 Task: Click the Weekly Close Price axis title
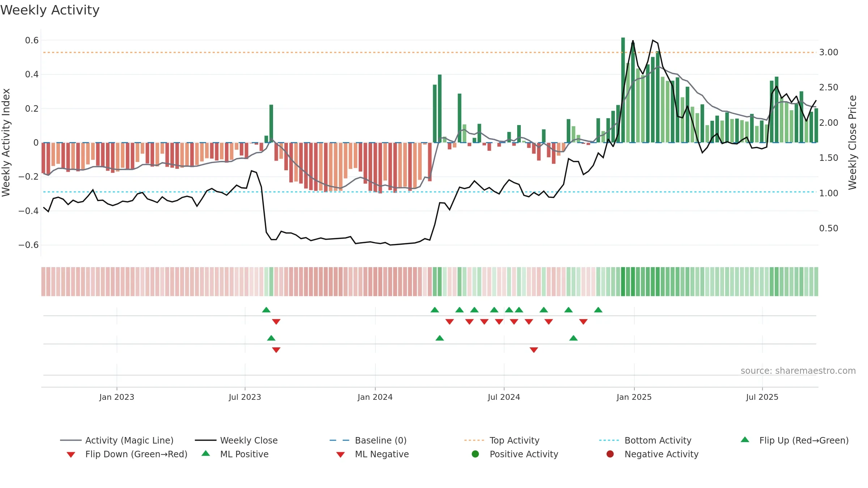point(852,142)
